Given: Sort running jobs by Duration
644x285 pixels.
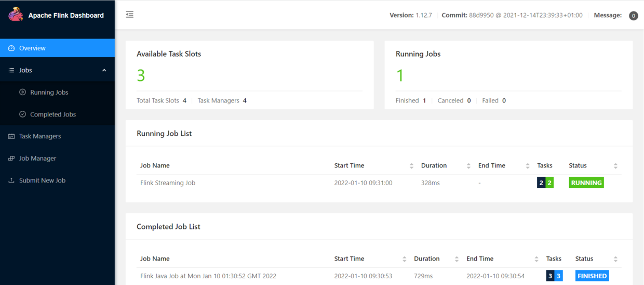Looking at the screenshot, I should 468,166.
